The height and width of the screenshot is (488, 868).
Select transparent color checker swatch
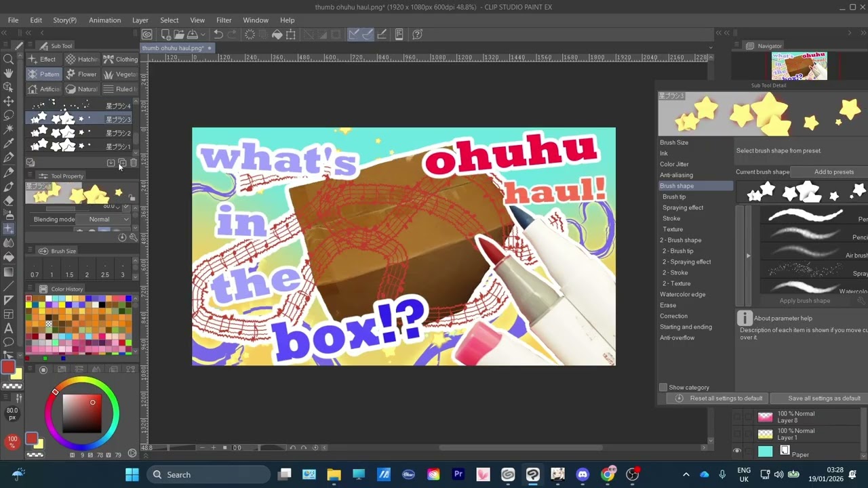12,386
